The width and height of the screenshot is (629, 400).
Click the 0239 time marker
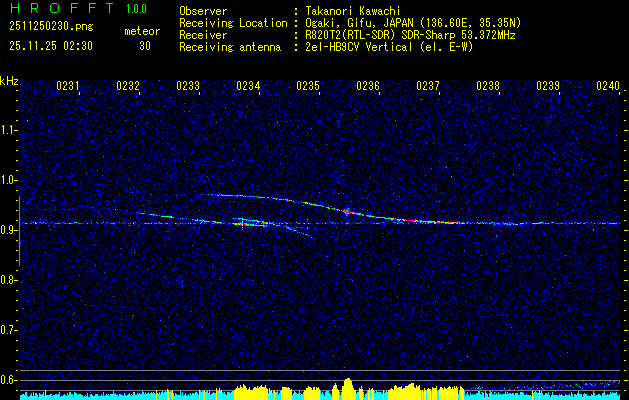(x=548, y=86)
